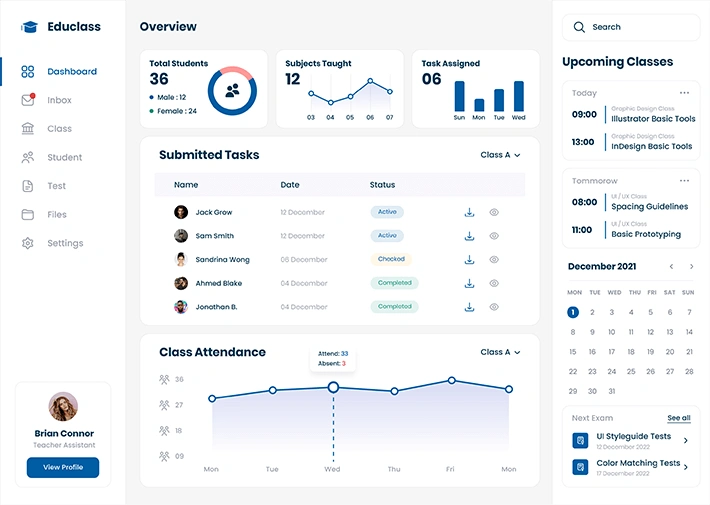Viewport: 710px width, 505px height.
Task: Click the search magnifier icon
Action: tap(579, 27)
